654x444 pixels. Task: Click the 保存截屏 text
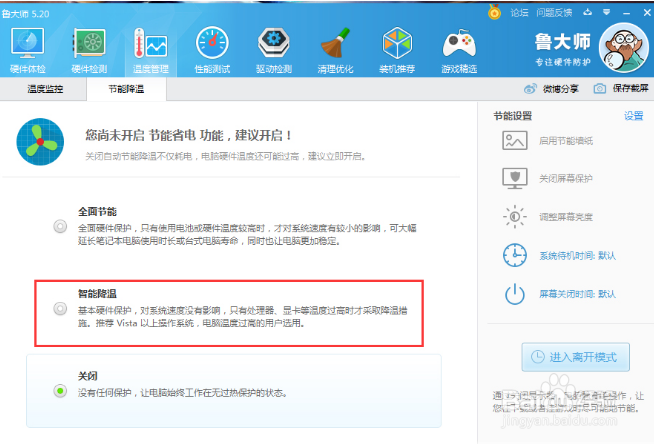[x=630, y=88]
